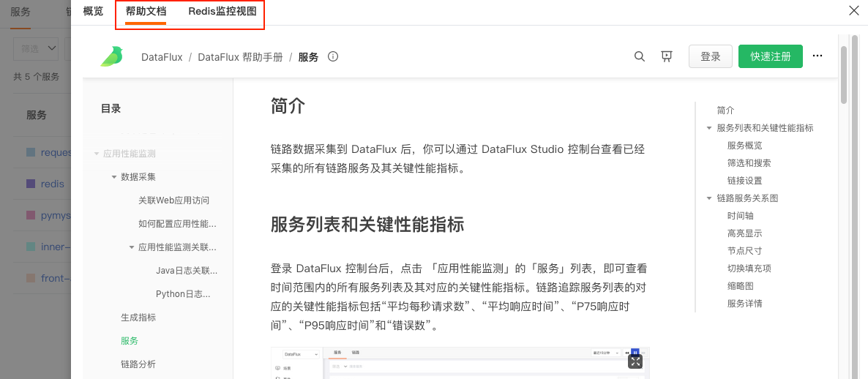Click the 登录 button
This screenshot has height=379, width=868.
point(710,56)
